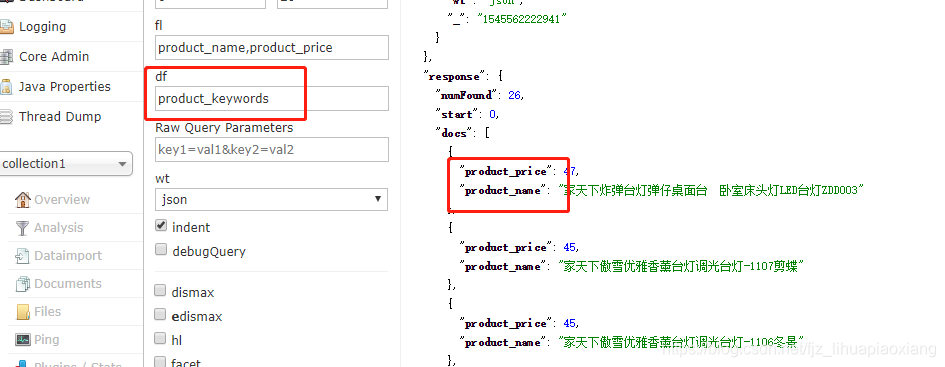Click the Files folder icon

pos(22,312)
